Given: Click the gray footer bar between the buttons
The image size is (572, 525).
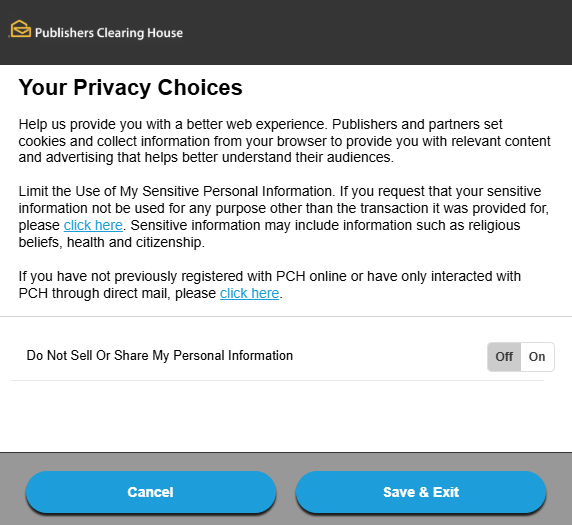Looking at the screenshot, I should [x=286, y=492].
